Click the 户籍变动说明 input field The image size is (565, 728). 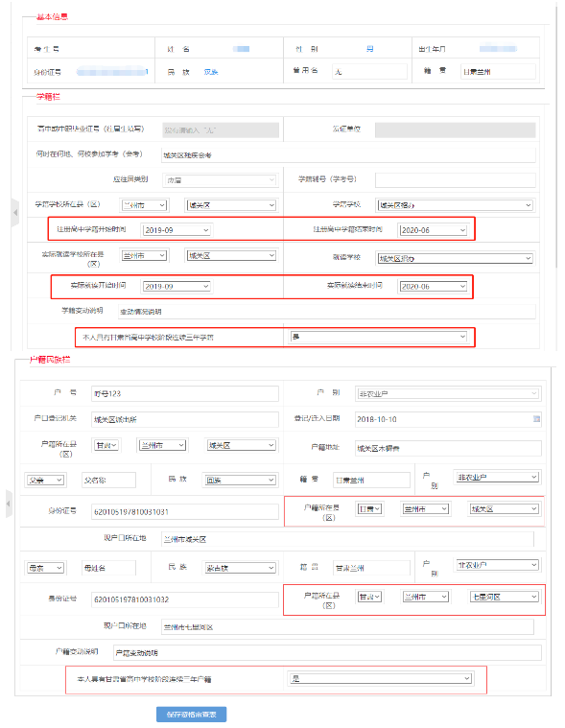point(327,652)
